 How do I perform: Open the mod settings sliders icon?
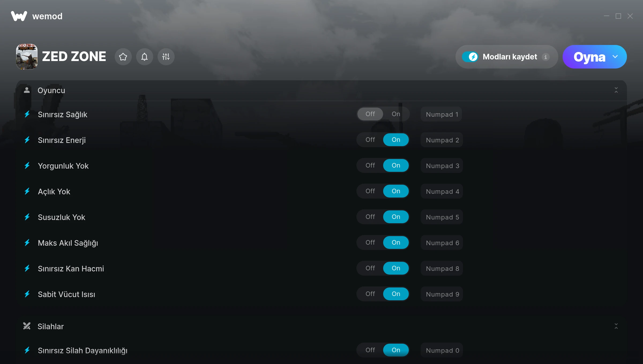click(x=166, y=57)
